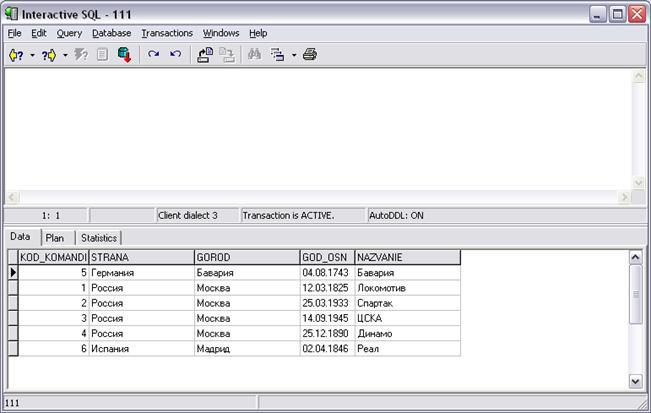Viewport: 651px width, 413px height.
Task: Switch to the Plan tab
Action: point(55,238)
